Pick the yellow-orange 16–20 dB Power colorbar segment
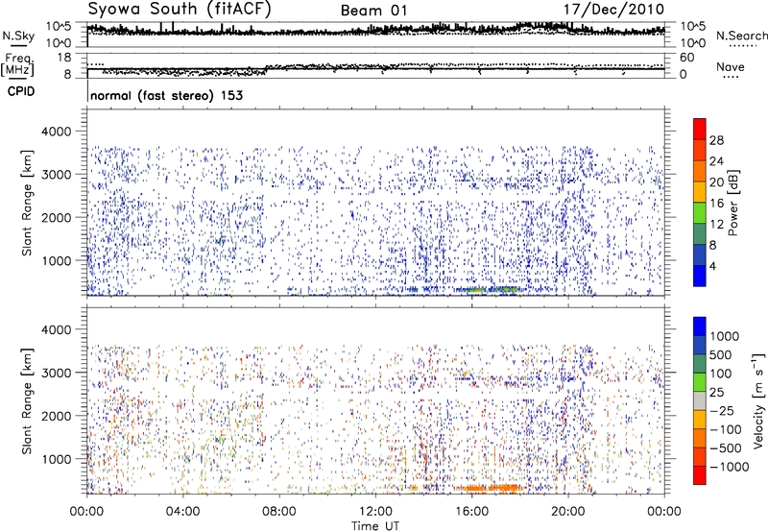768x532 pixels. (x=700, y=192)
